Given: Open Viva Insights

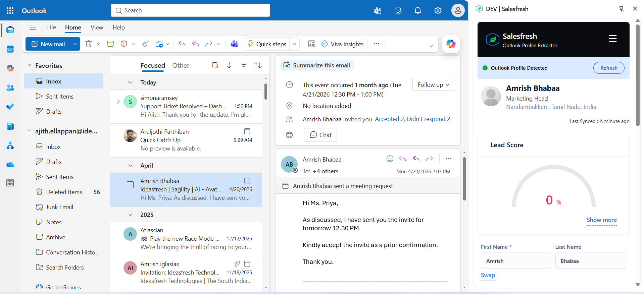Looking at the screenshot, I should pyautogui.click(x=342, y=44).
